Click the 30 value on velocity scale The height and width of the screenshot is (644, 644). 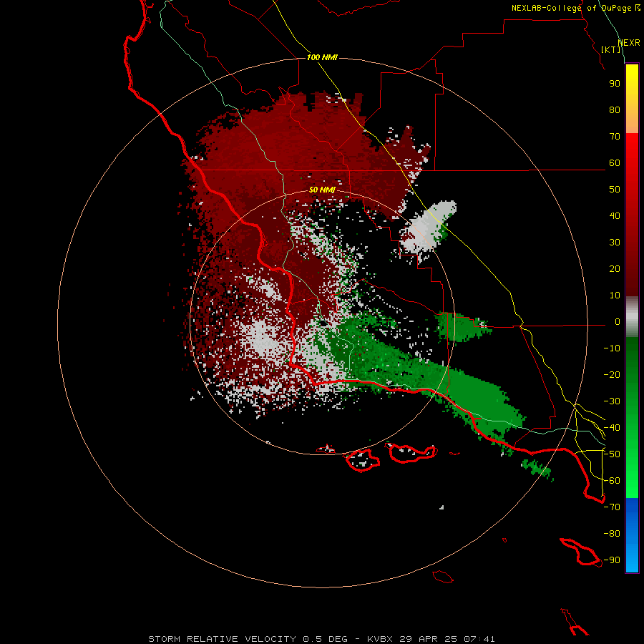tap(615, 243)
